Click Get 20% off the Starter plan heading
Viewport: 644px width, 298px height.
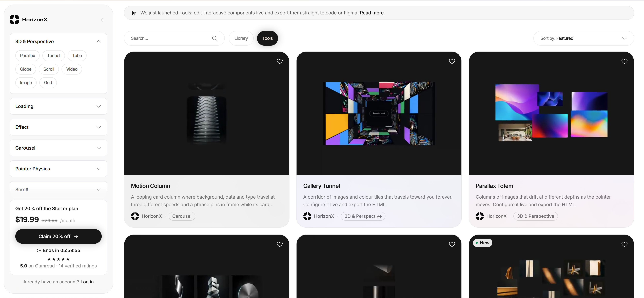click(47, 209)
